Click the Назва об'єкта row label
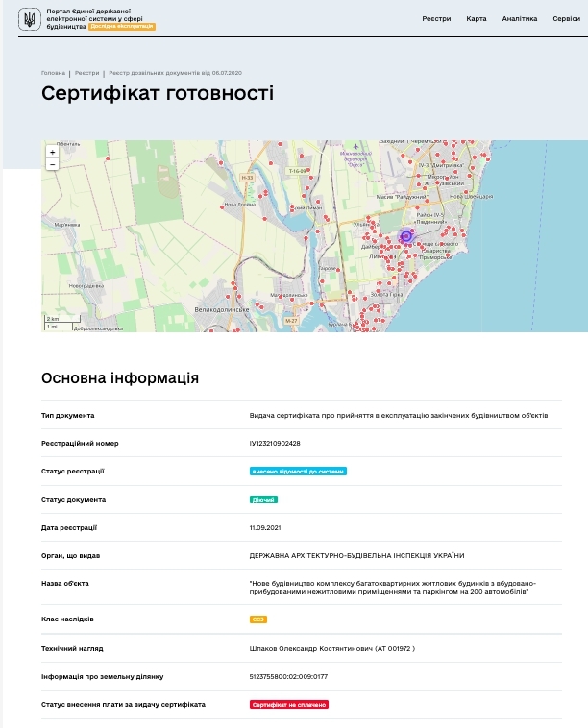Screen dimensions: 588x728 [65, 584]
